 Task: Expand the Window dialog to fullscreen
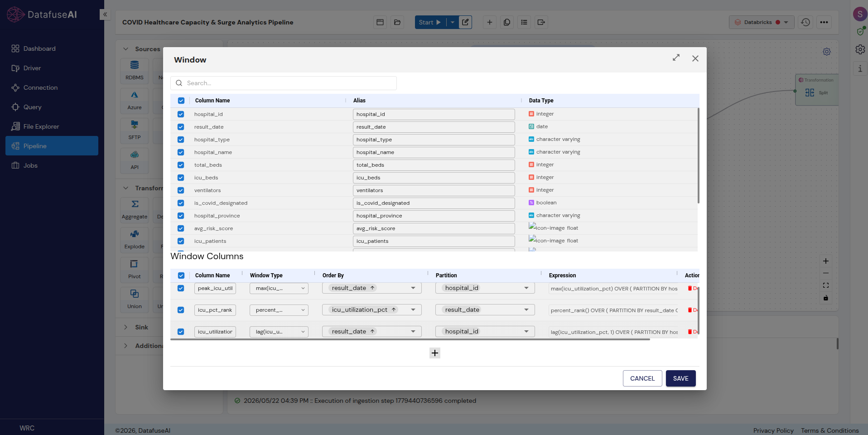[x=676, y=58]
